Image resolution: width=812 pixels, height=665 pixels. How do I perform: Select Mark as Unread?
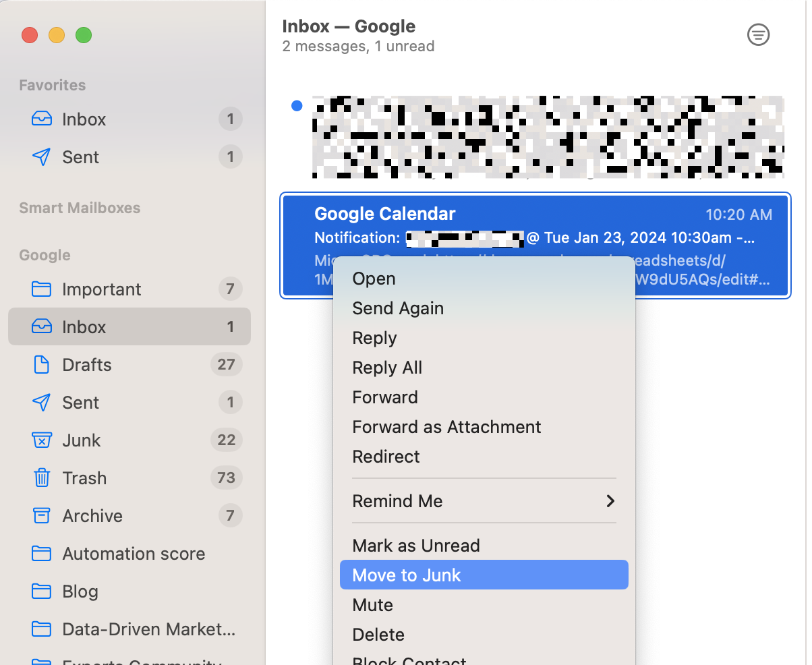click(x=484, y=546)
